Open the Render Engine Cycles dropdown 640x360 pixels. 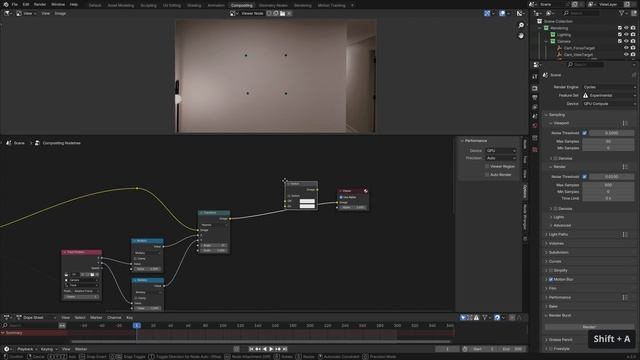coord(609,87)
